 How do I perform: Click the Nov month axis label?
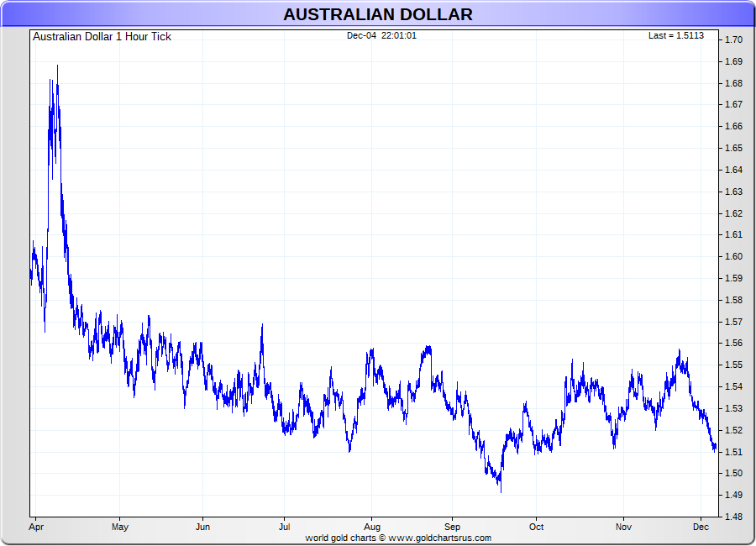click(622, 528)
